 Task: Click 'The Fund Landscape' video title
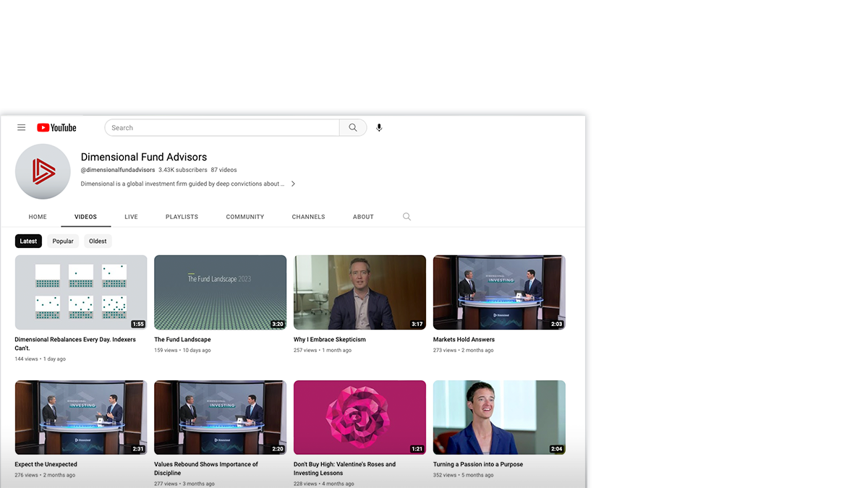click(182, 340)
